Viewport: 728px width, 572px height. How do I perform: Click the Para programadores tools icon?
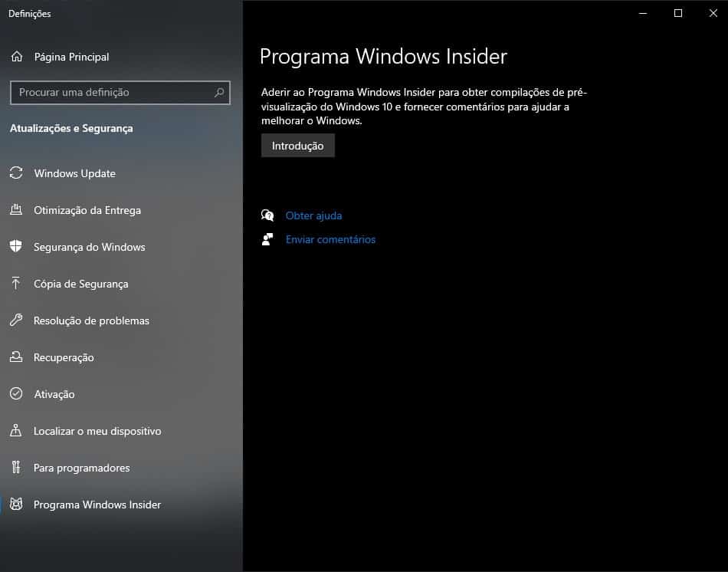pyautogui.click(x=16, y=467)
